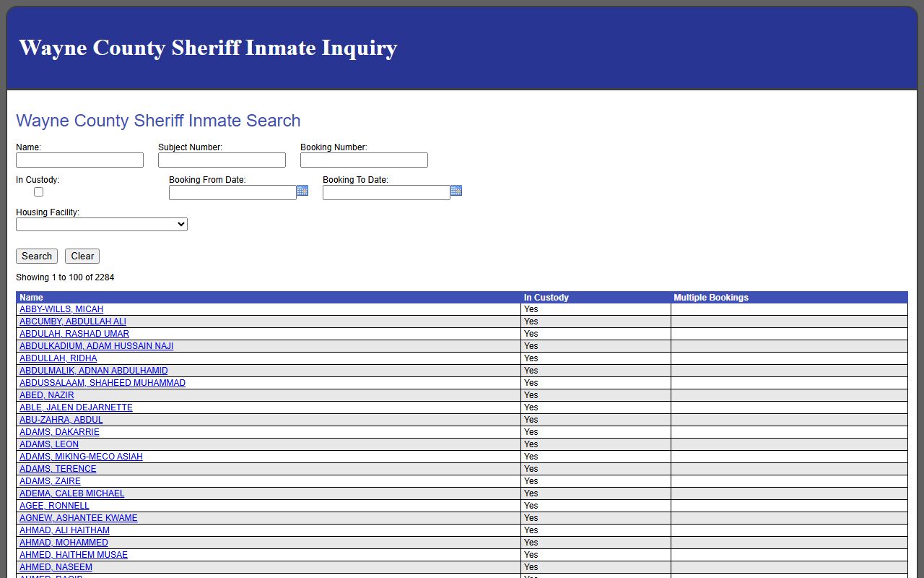
Task: Click the Yes cell for ABBY-WILLS, MICAH
Action: coord(596,309)
